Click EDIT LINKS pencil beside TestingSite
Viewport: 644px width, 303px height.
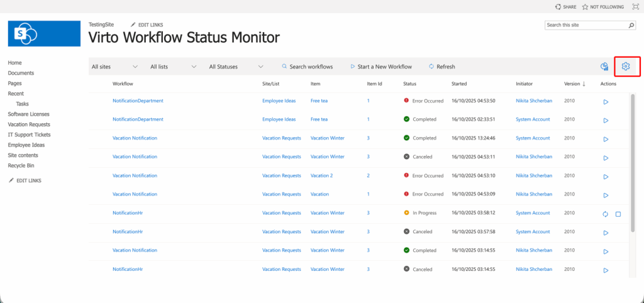[x=133, y=25]
